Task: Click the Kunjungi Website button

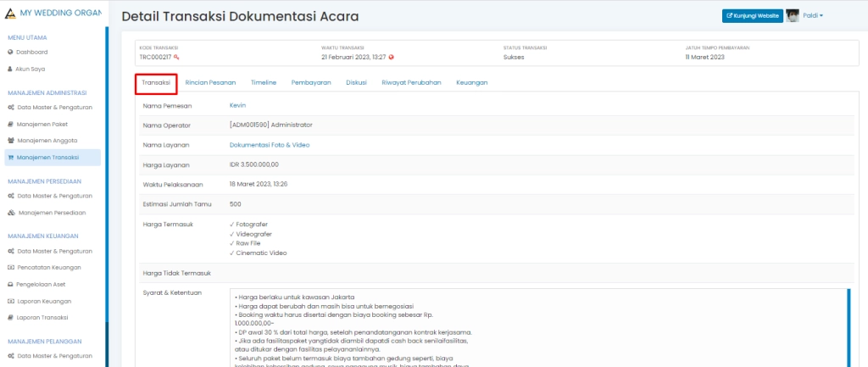Action: (752, 15)
